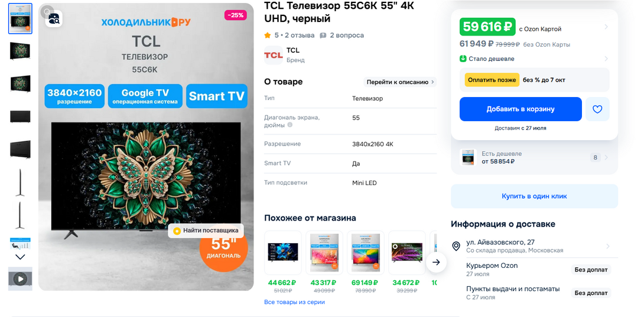
Task: Expand Ozon Card price details chevron
Action: pyautogui.click(x=606, y=27)
